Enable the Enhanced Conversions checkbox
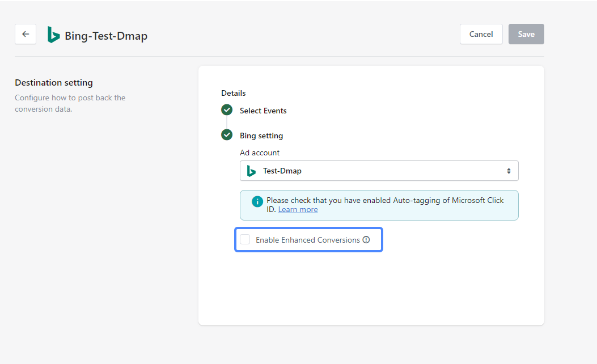 click(245, 239)
